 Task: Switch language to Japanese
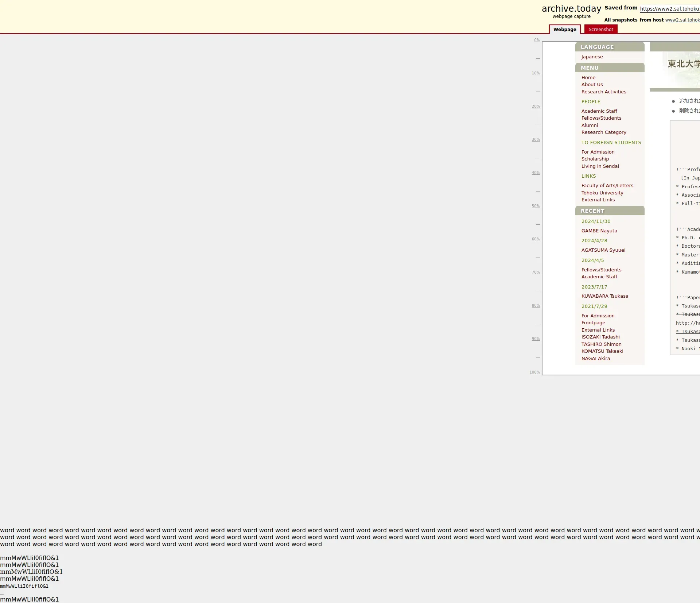[592, 57]
